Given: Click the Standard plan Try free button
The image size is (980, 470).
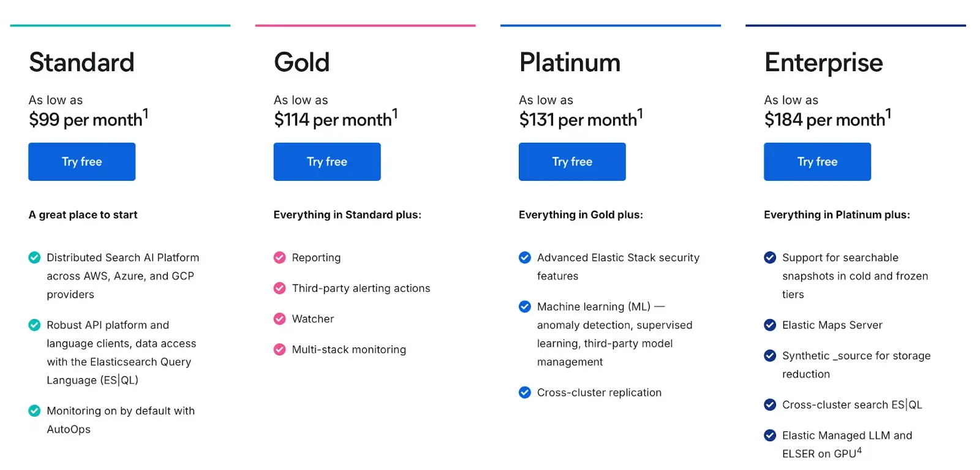Looking at the screenshot, I should pyautogui.click(x=81, y=162).
